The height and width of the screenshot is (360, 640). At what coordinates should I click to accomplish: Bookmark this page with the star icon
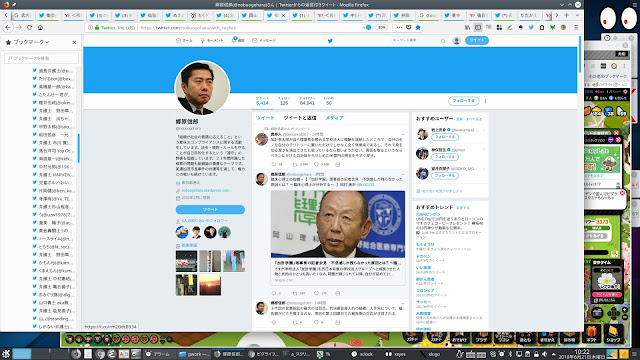pos(418,27)
